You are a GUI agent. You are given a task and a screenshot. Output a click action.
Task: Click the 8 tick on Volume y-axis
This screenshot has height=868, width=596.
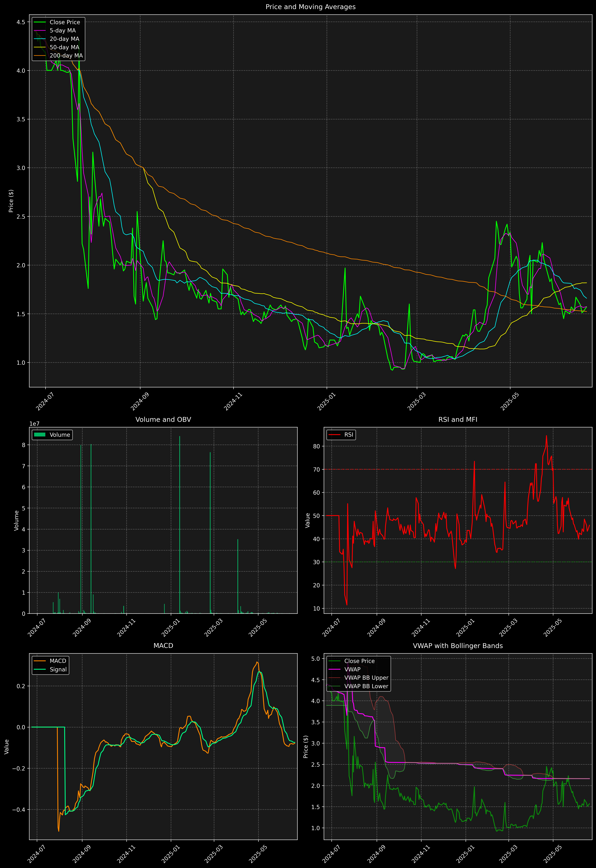pyautogui.click(x=23, y=445)
